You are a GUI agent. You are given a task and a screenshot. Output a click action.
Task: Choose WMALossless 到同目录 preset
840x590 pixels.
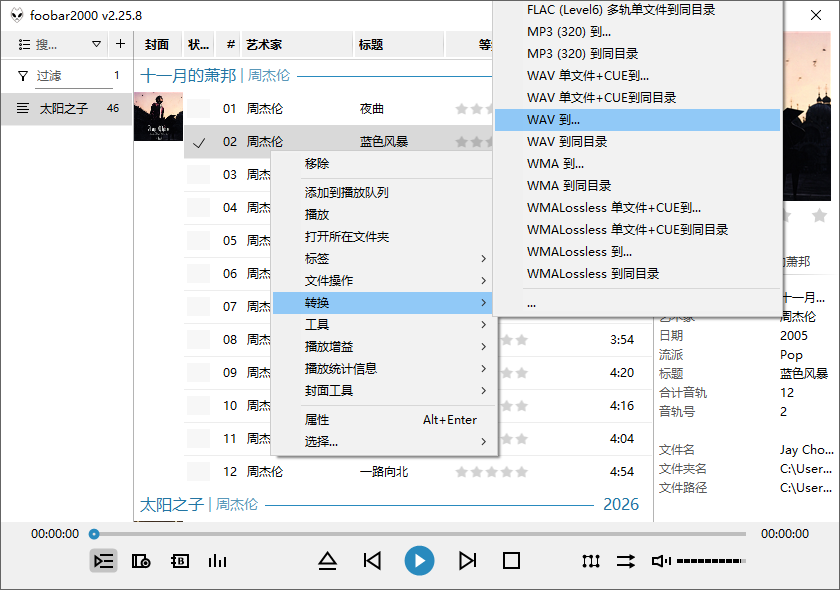[x=638, y=273]
